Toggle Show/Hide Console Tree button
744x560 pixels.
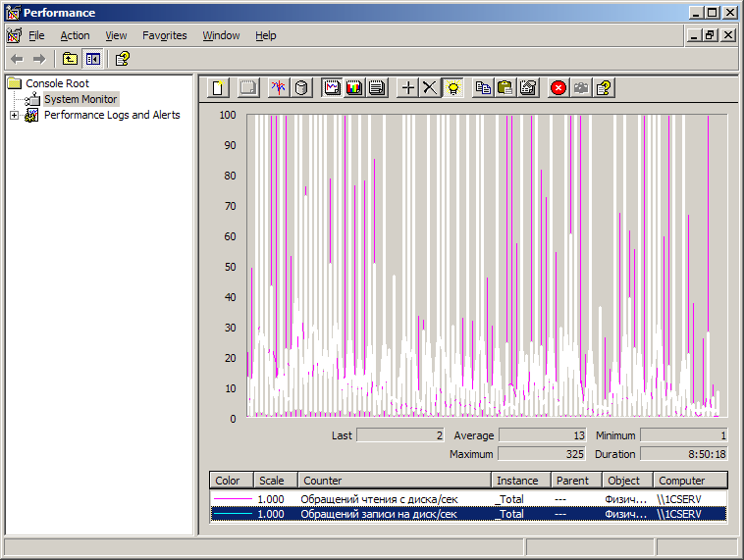pyautogui.click(x=92, y=59)
